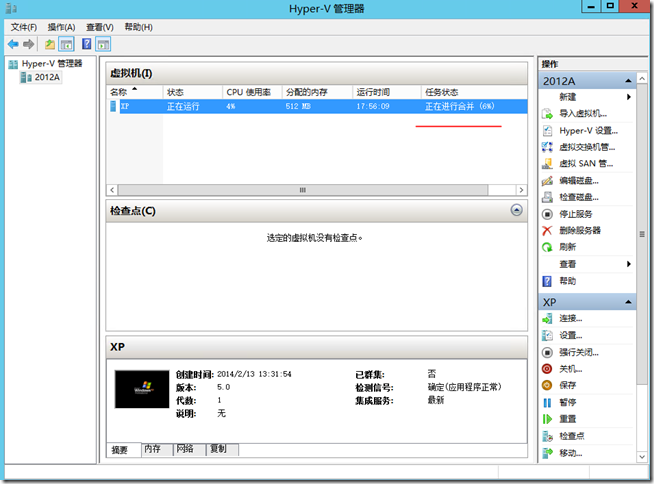This screenshot has width=654, height=484.
Task: Click the 状态 column header
Action: tap(193, 92)
